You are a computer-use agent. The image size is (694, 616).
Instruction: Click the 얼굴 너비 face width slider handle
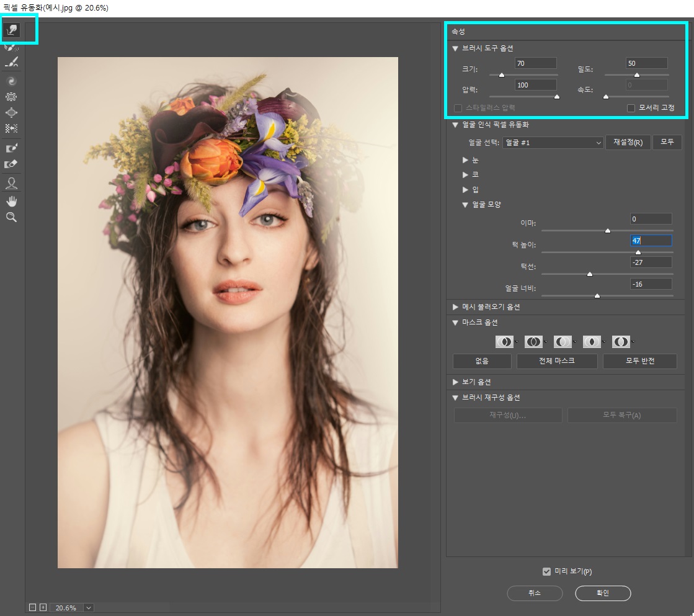pyautogui.click(x=597, y=296)
